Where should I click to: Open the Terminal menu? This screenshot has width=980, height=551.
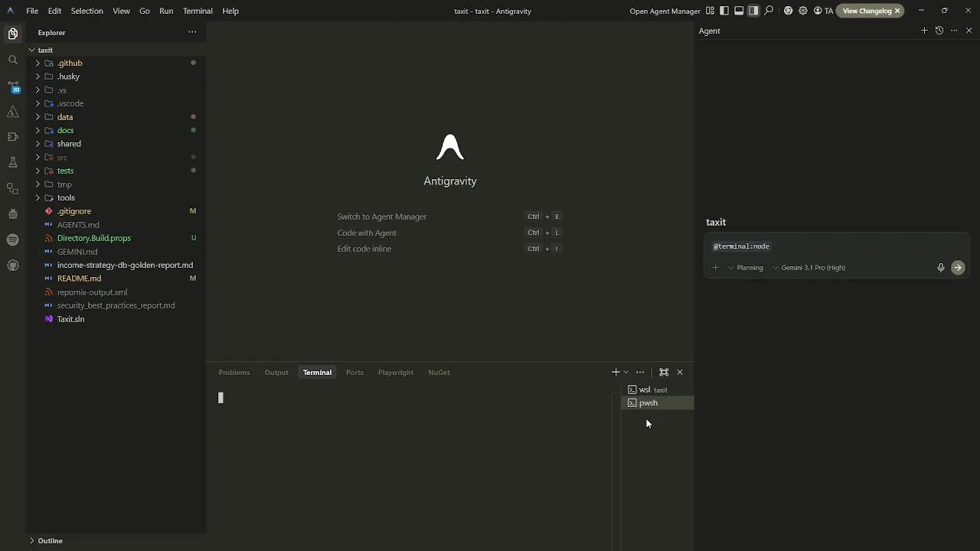pyautogui.click(x=198, y=11)
